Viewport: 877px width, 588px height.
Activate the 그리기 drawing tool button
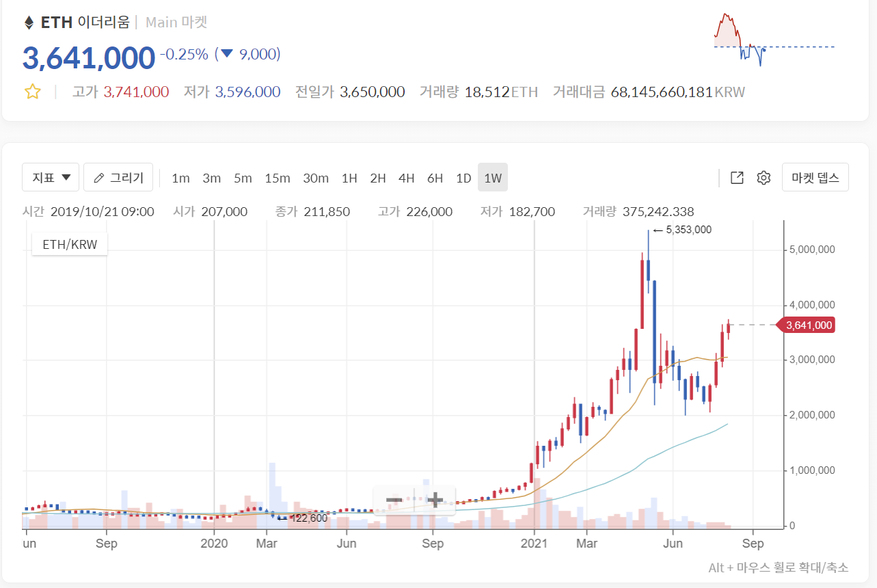pyautogui.click(x=118, y=178)
